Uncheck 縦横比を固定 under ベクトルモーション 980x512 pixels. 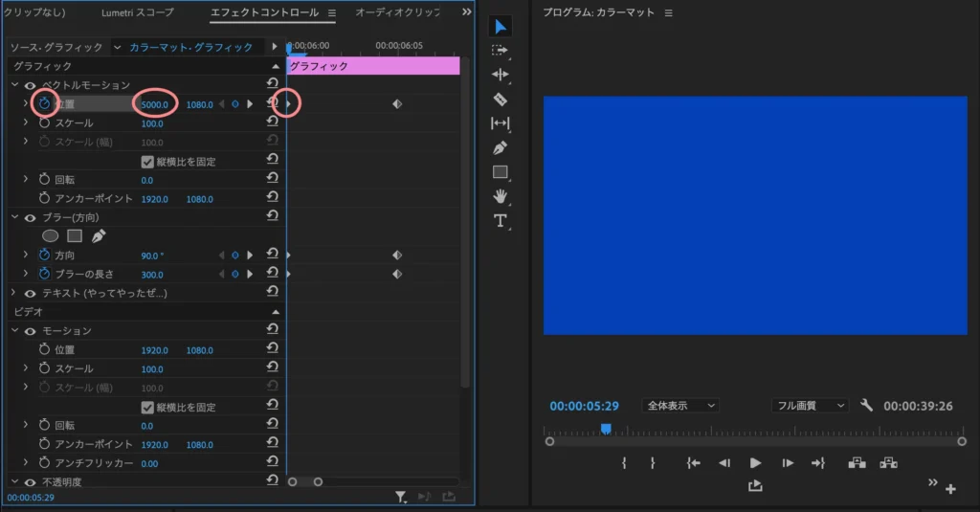pos(147,162)
